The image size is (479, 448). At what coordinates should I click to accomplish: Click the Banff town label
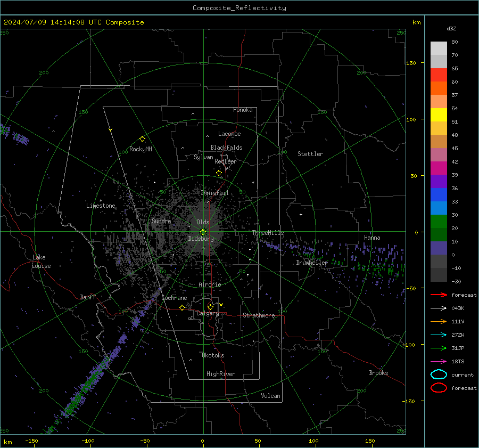88,297
